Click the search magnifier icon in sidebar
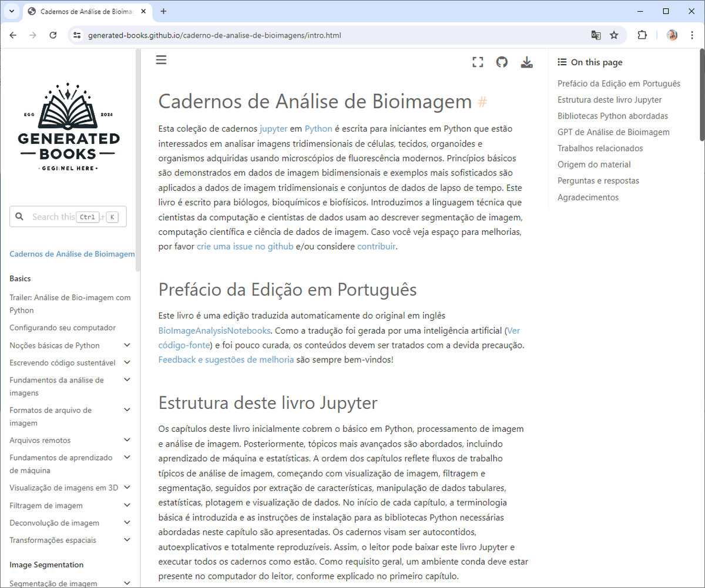The height and width of the screenshot is (588, 705). click(x=19, y=217)
